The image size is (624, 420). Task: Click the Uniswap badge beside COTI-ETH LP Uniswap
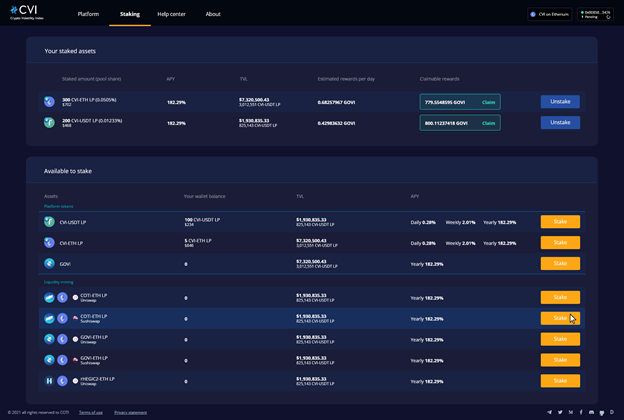point(75,297)
